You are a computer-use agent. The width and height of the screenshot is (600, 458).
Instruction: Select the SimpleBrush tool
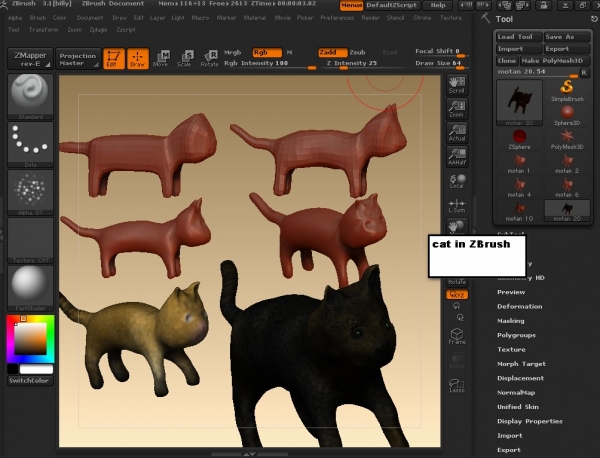(x=567, y=91)
